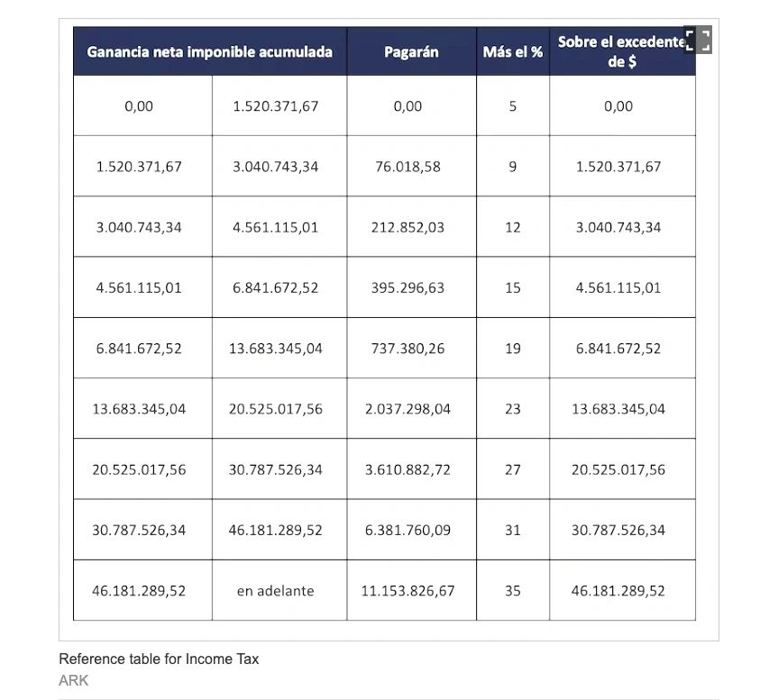
Task: Click the 5 percent cell
Action: (512, 106)
